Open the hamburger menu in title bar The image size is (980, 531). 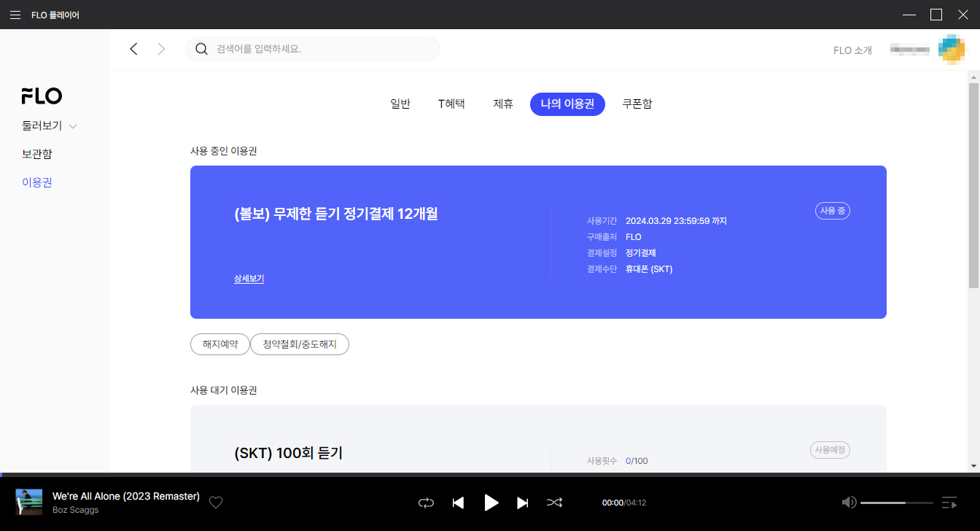tap(15, 15)
